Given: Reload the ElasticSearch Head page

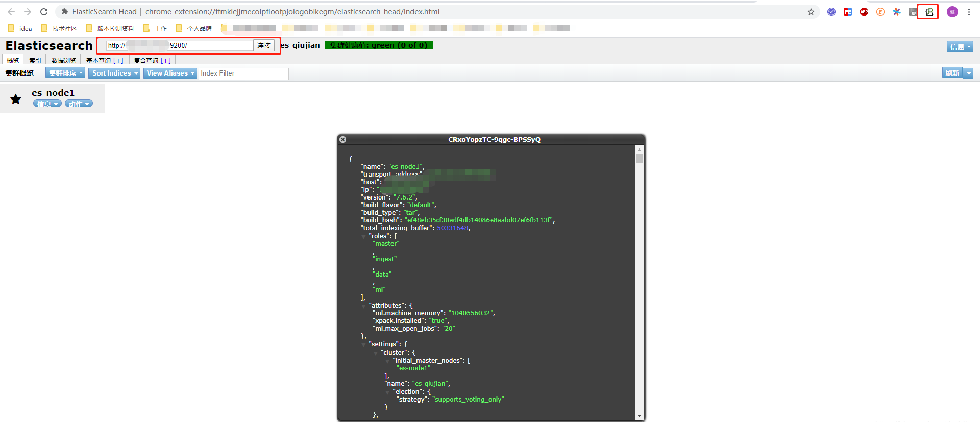Looking at the screenshot, I should (x=44, y=12).
